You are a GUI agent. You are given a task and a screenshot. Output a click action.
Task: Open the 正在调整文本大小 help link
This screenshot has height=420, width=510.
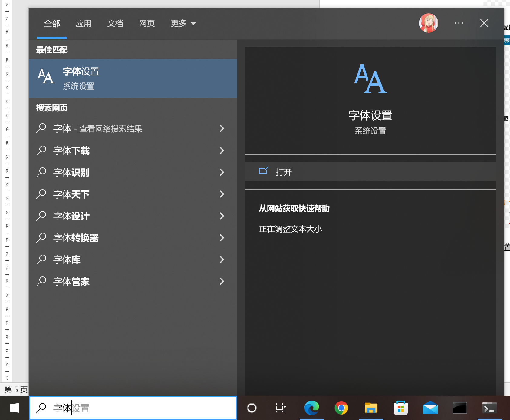tap(290, 229)
